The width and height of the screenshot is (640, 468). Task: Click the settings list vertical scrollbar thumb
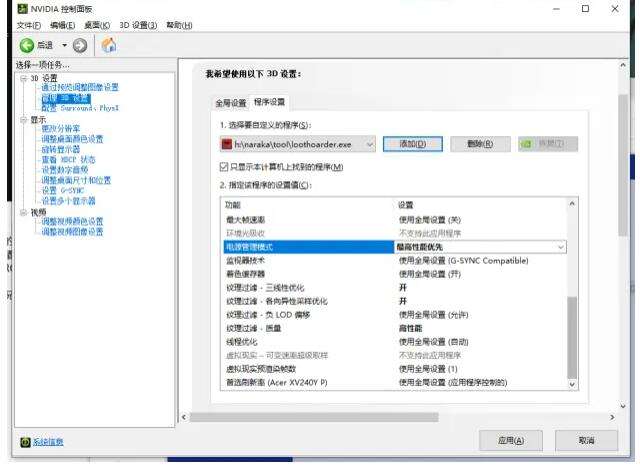pos(572,337)
